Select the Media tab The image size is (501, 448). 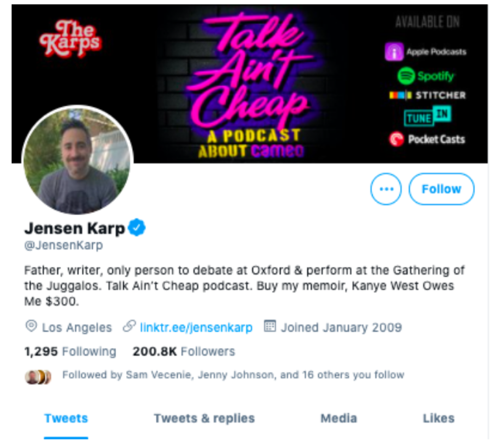(339, 418)
